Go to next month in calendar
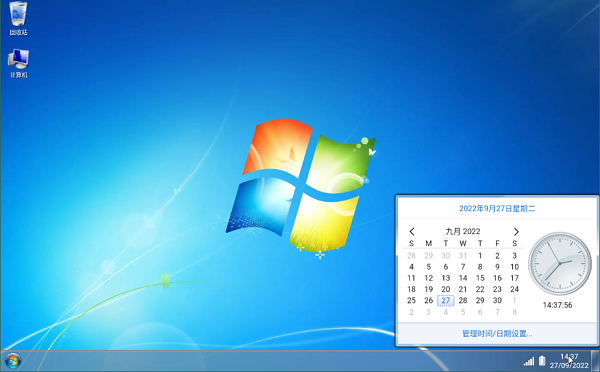This screenshot has height=372, width=600. (516, 232)
